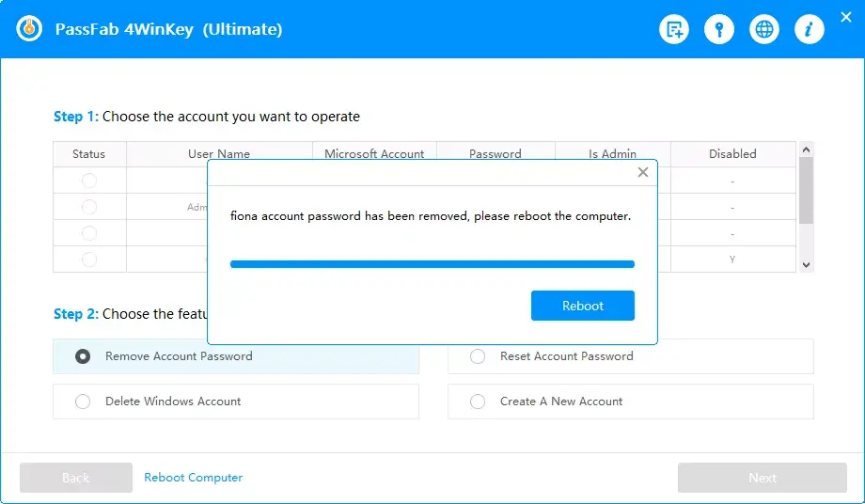Viewport: 865px width, 504px height.
Task: Click the Reboot Computer link
Action: [x=193, y=478]
